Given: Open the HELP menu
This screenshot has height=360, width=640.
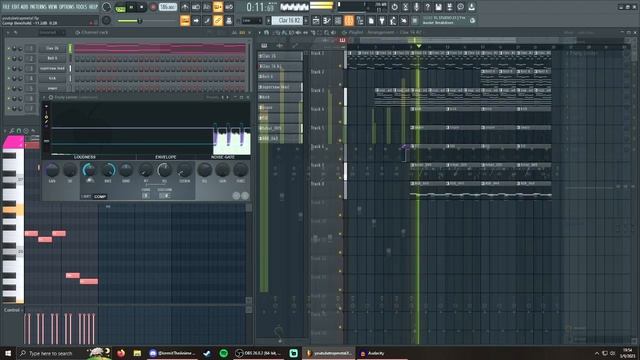Looking at the screenshot, I should click(93, 7).
